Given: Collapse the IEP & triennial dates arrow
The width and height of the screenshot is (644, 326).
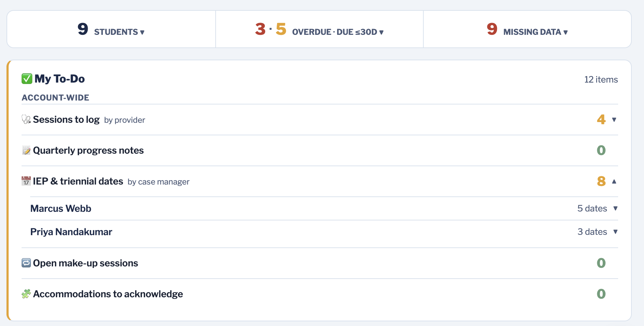Looking at the screenshot, I should [614, 181].
